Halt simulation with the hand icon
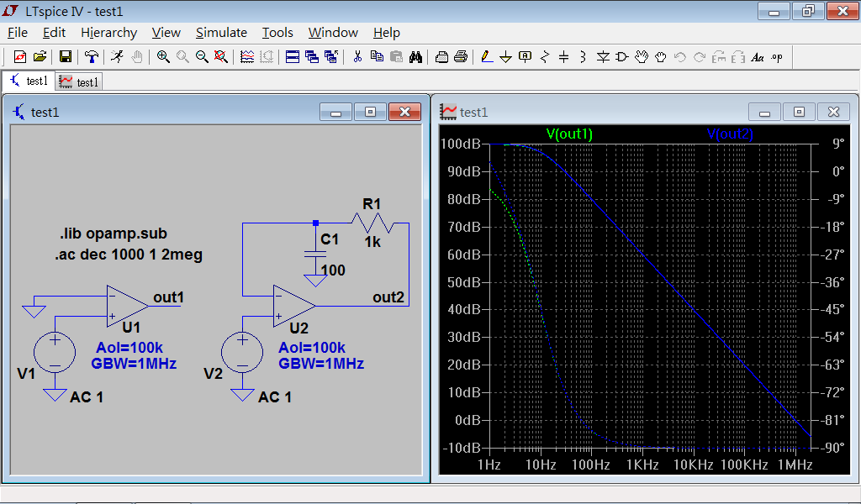Viewport: 861px width, 504px height. pyautogui.click(x=137, y=56)
